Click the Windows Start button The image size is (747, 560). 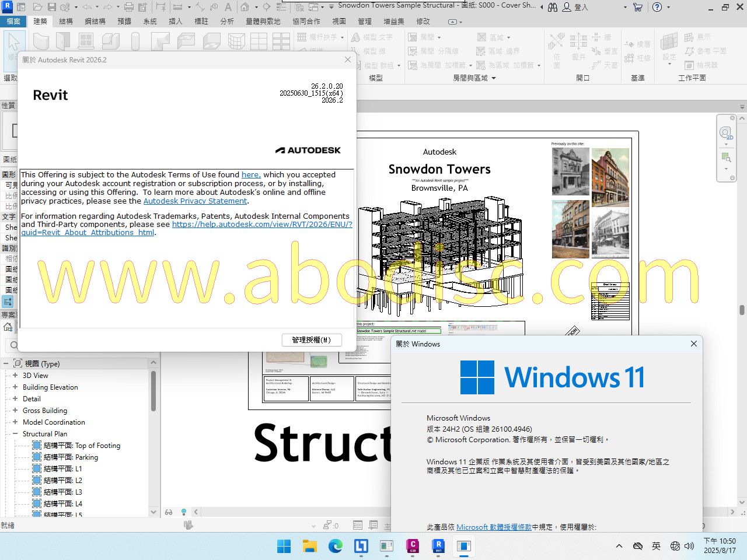[284, 546]
